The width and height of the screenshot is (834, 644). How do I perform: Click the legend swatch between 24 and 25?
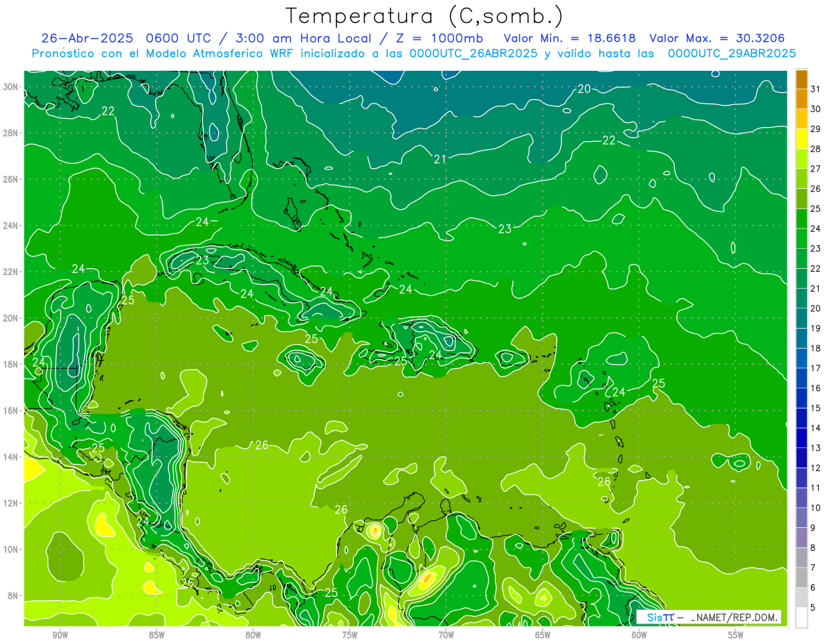801,218
